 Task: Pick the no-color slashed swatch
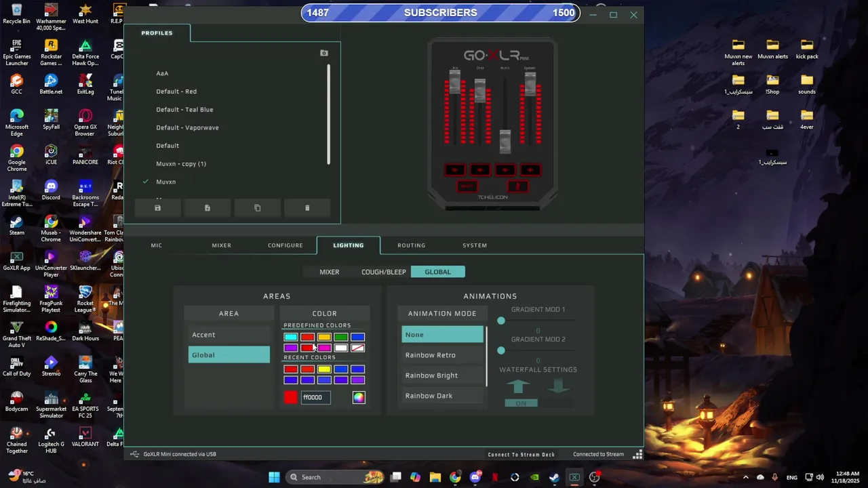[358, 348]
